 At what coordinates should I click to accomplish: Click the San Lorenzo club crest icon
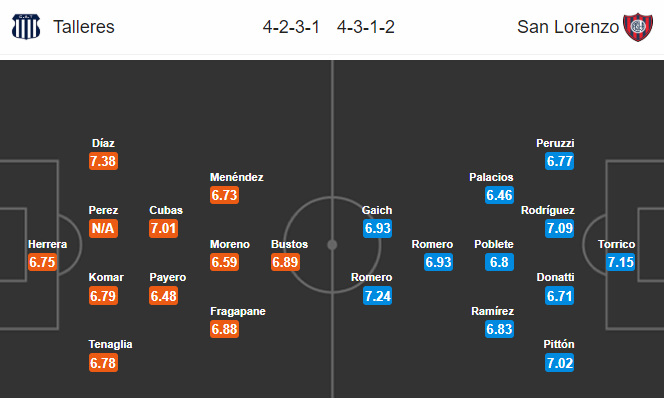[638, 27]
